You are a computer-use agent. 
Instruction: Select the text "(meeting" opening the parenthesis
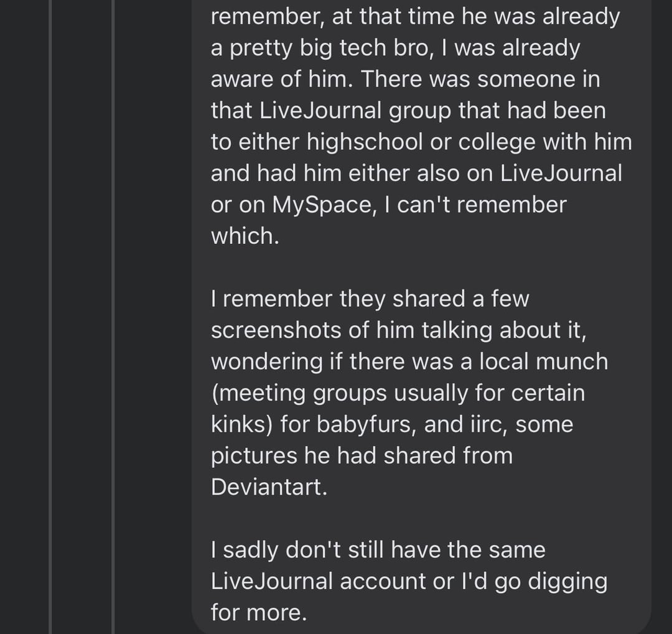[258, 393]
